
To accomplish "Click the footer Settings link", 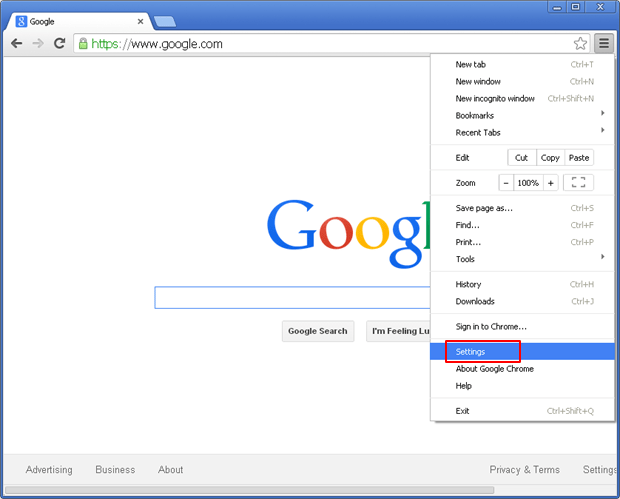I will coord(599,470).
